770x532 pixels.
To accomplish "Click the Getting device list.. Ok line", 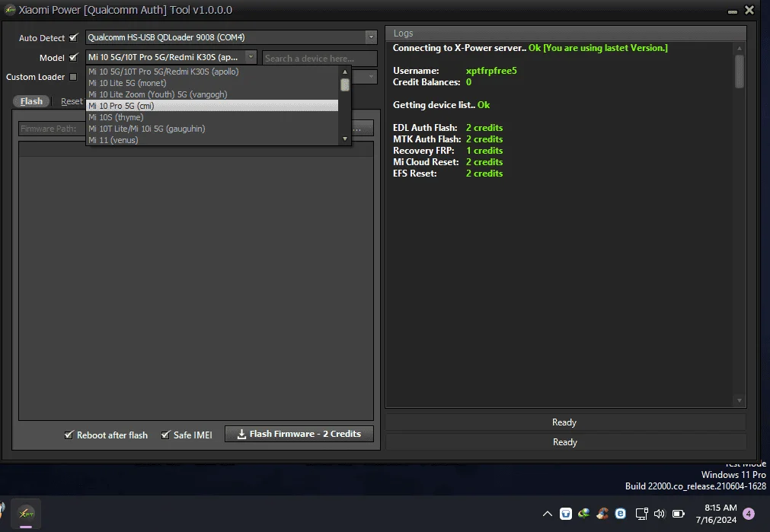I will (x=441, y=105).
